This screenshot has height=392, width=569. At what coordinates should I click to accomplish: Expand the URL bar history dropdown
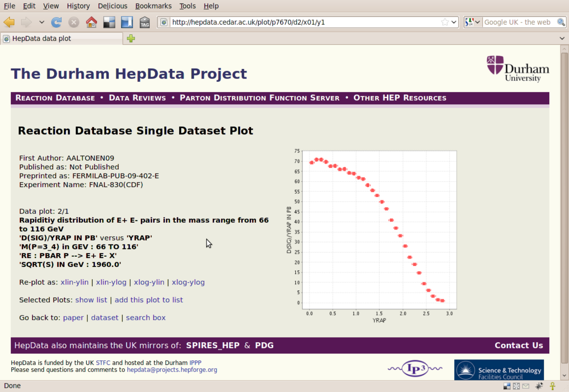tap(454, 22)
